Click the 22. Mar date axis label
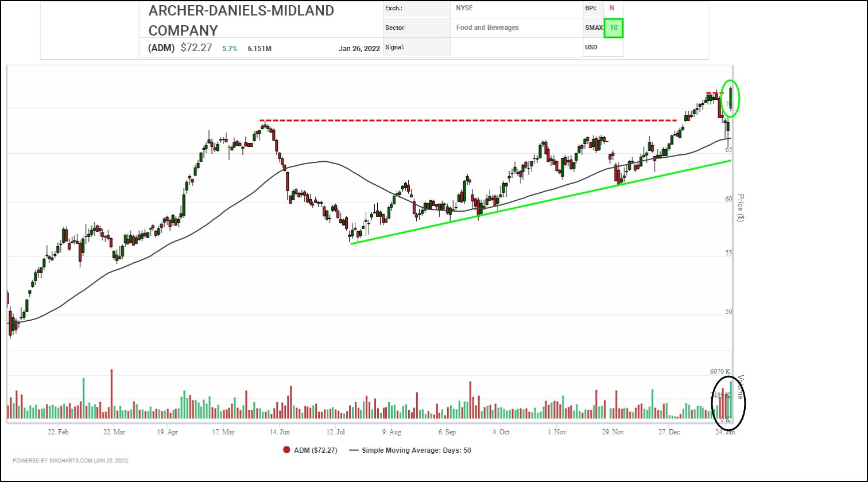 (x=114, y=432)
